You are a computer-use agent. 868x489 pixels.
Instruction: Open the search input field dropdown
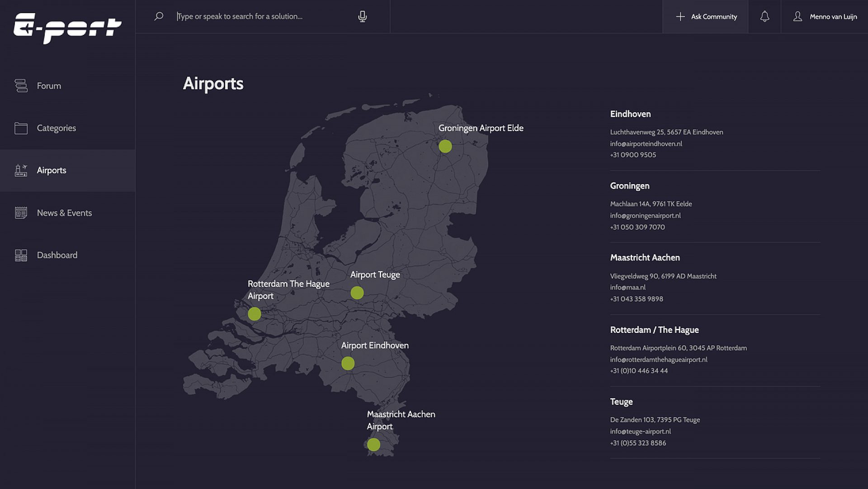click(262, 16)
